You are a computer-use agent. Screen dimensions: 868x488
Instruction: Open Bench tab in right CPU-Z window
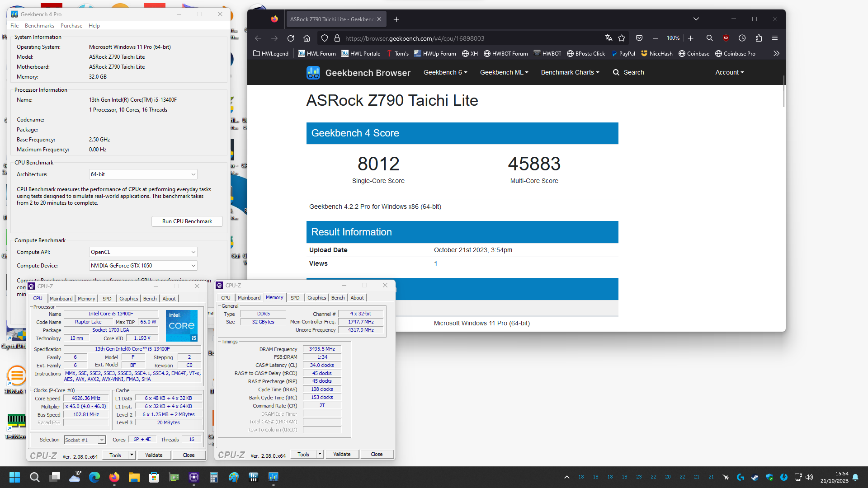pos(338,298)
